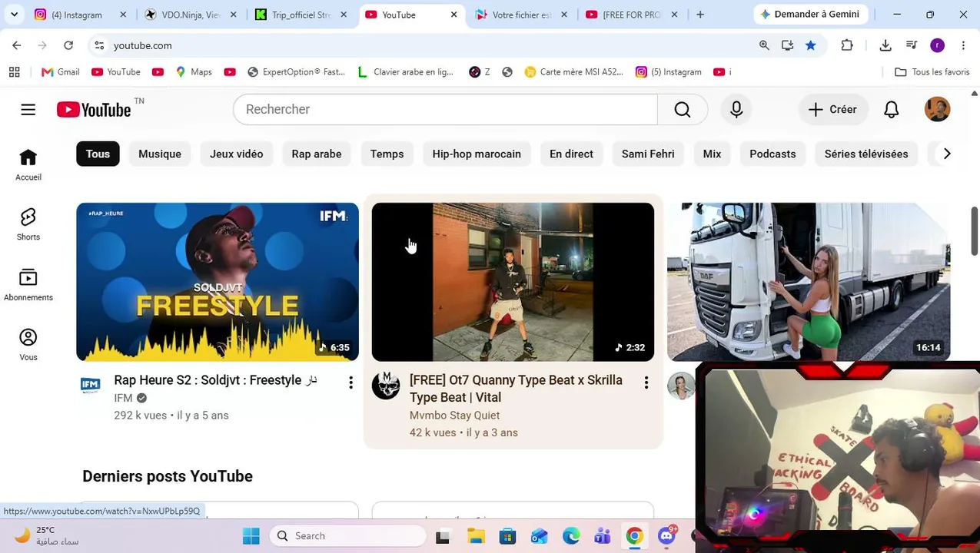Select the Podcasts filter chip
This screenshot has width=980, height=553.
coord(772,154)
